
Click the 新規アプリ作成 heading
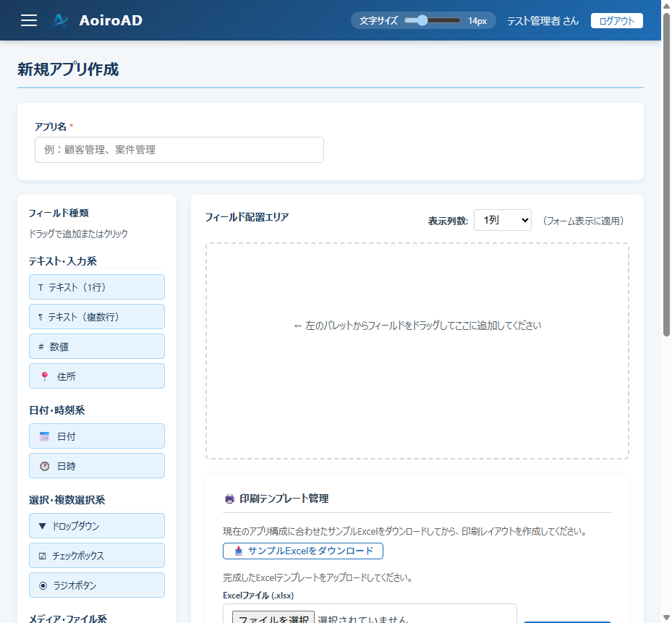pyautogui.click(x=68, y=69)
